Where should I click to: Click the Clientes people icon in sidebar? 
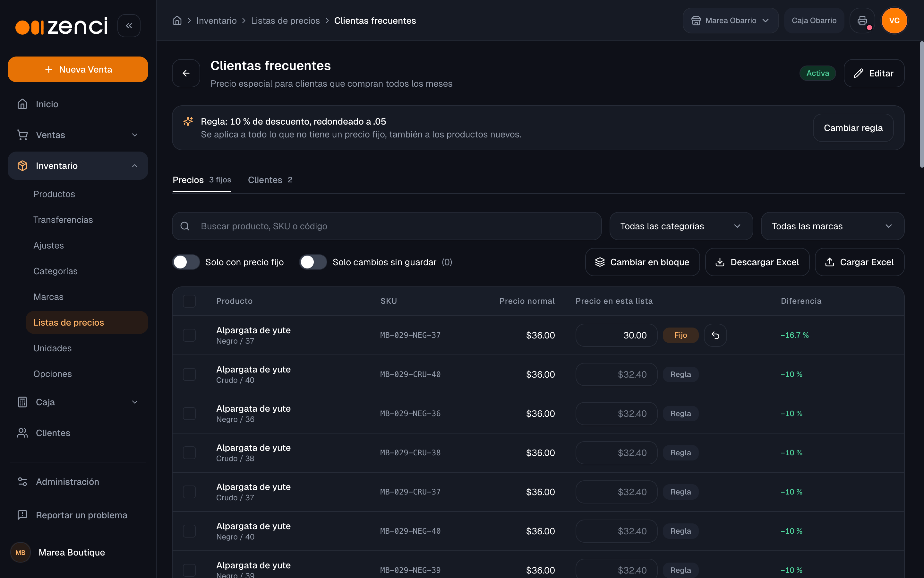[22, 433]
